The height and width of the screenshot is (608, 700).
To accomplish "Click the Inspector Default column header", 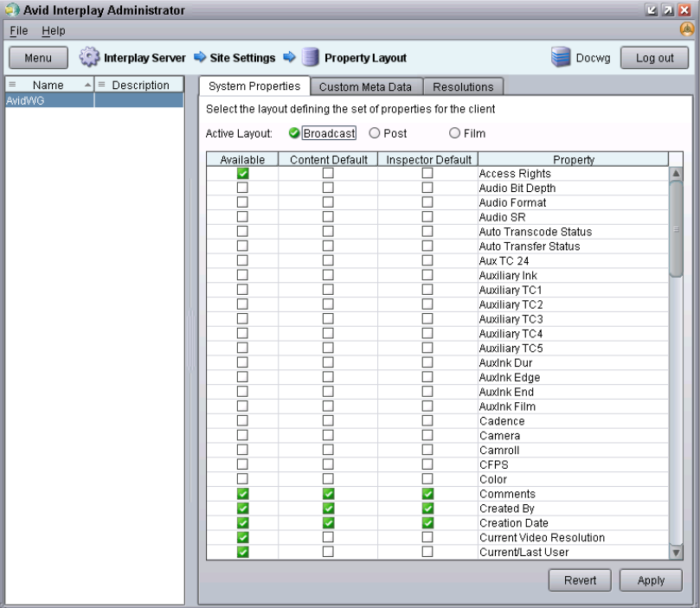I will click(x=428, y=160).
